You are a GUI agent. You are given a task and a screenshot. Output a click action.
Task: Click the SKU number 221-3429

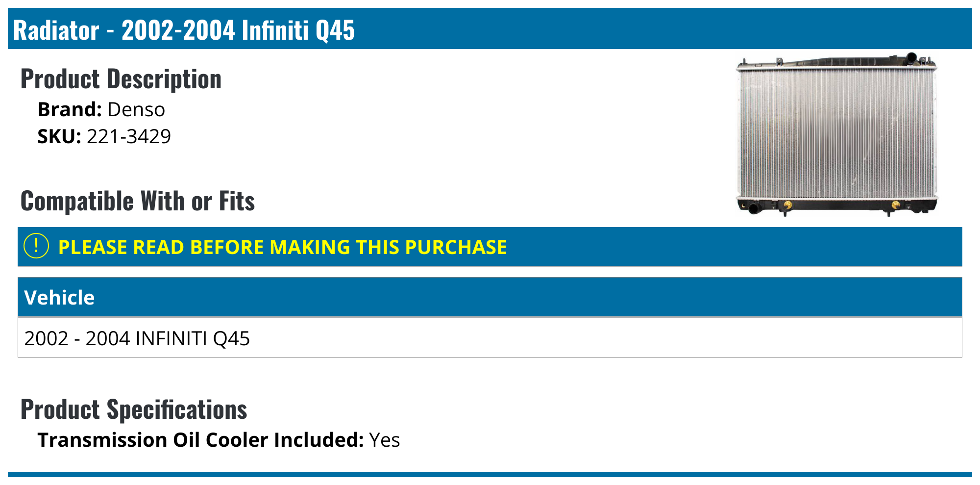pos(129,136)
